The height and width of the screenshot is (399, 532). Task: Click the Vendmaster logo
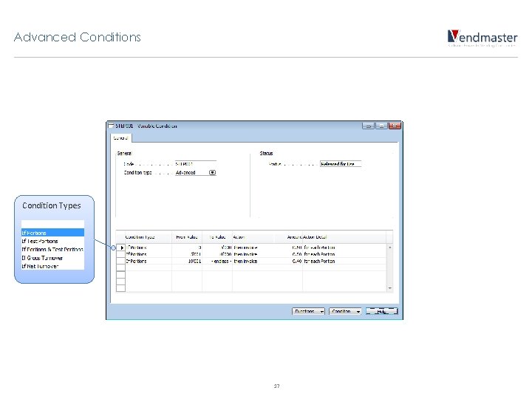[x=482, y=38]
